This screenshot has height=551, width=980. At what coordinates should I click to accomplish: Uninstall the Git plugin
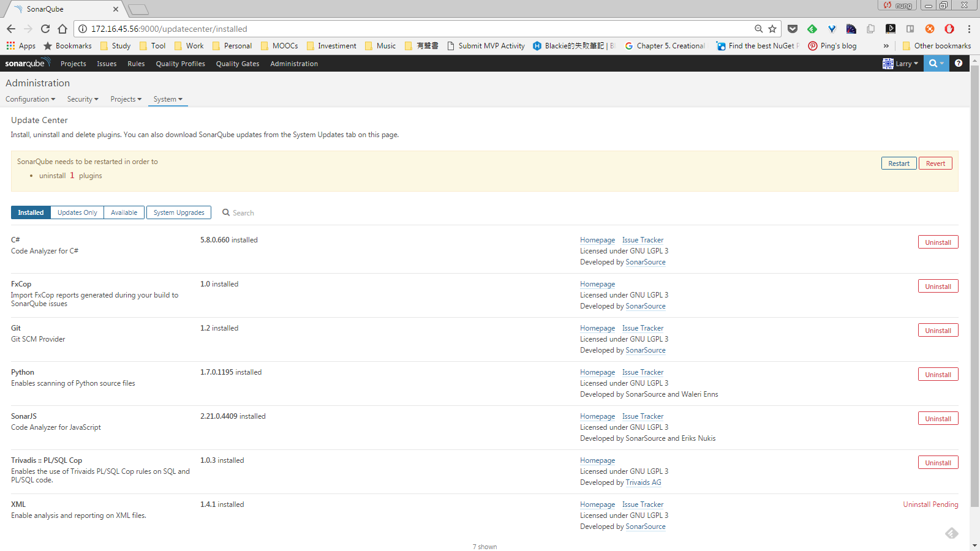tap(938, 331)
